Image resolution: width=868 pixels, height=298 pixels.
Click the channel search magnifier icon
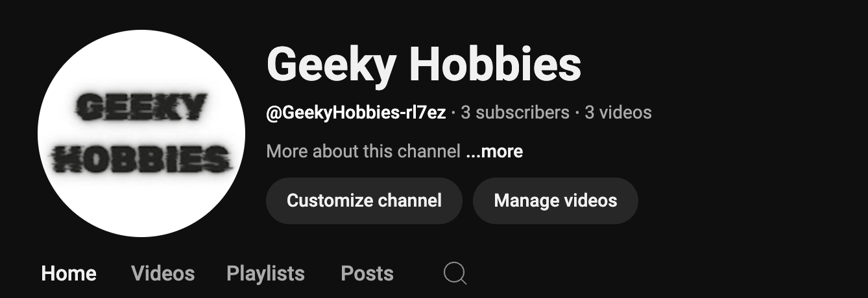pyautogui.click(x=455, y=273)
